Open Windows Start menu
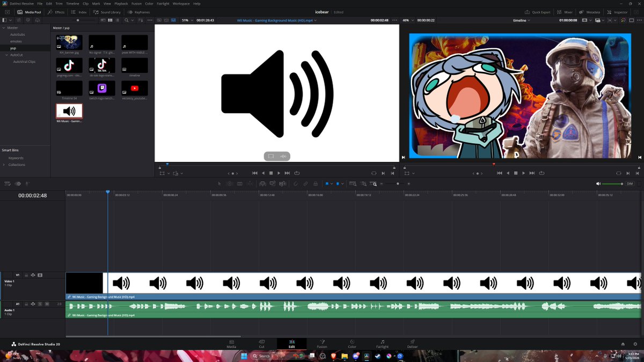Viewport: 644px width, 362px height. point(243,356)
